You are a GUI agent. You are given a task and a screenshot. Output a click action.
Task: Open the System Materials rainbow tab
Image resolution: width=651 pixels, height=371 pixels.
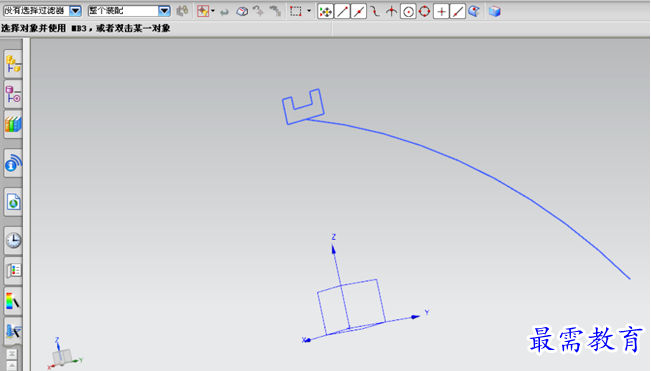coord(13,301)
